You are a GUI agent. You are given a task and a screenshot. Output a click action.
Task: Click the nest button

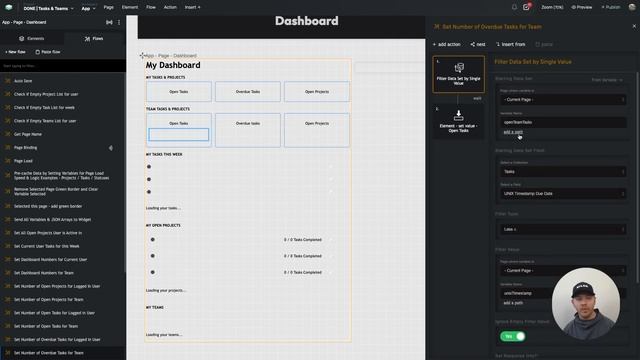tap(478, 44)
